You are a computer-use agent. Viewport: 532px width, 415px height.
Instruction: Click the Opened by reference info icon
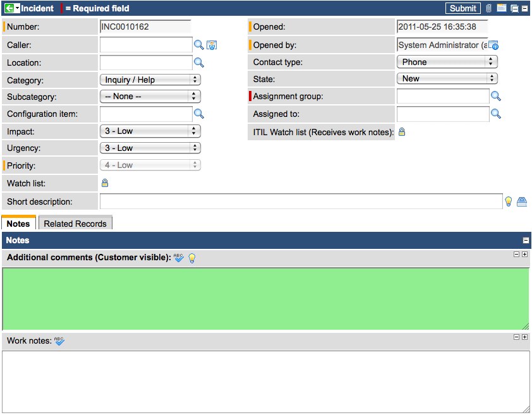point(493,45)
